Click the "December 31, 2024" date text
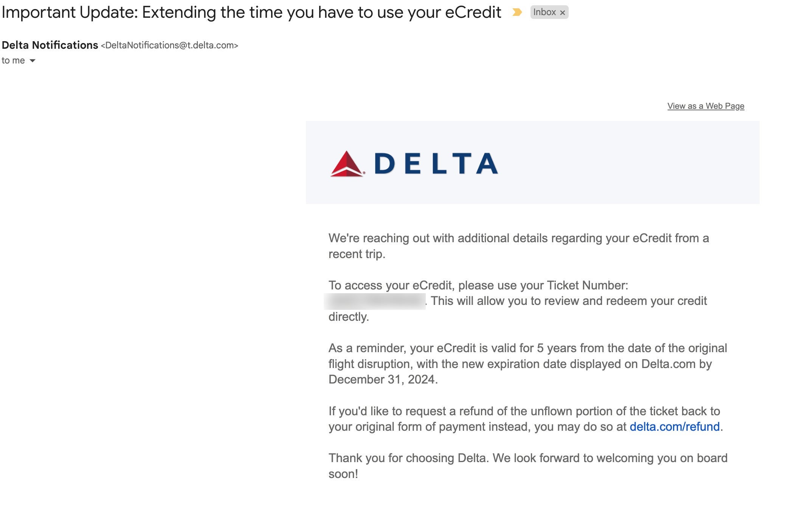 tap(383, 380)
